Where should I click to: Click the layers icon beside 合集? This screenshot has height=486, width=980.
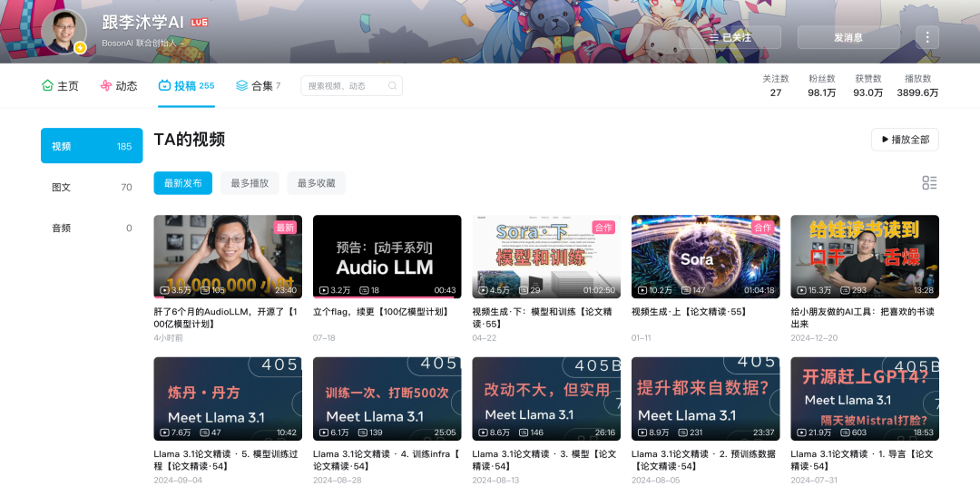click(x=242, y=85)
